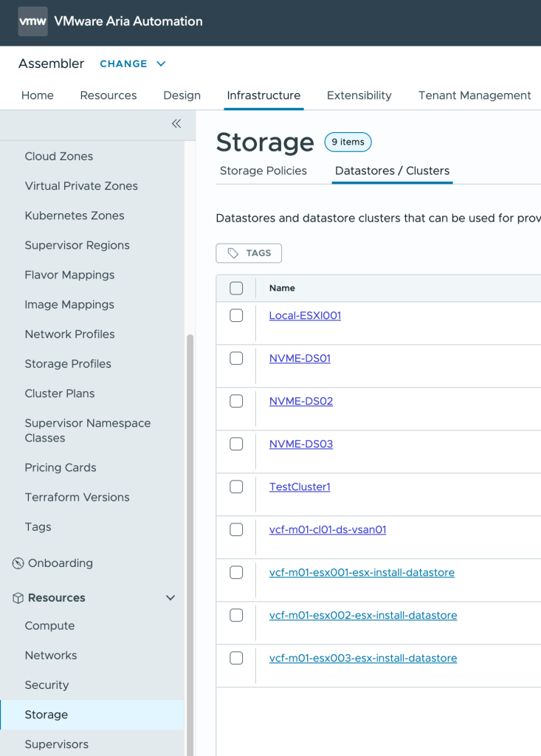541x756 pixels.
Task: Open Pricing Cards in the sidebar
Action: (x=61, y=467)
